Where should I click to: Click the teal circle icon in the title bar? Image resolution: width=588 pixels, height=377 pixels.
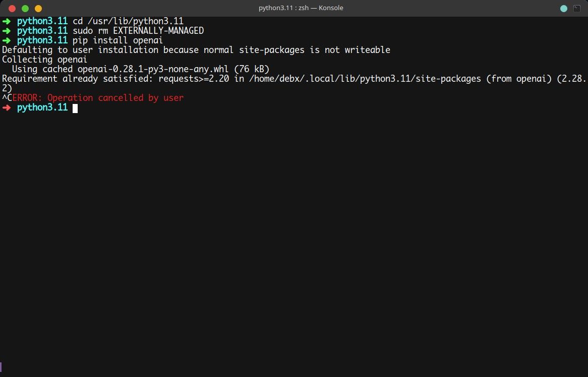[x=563, y=8]
